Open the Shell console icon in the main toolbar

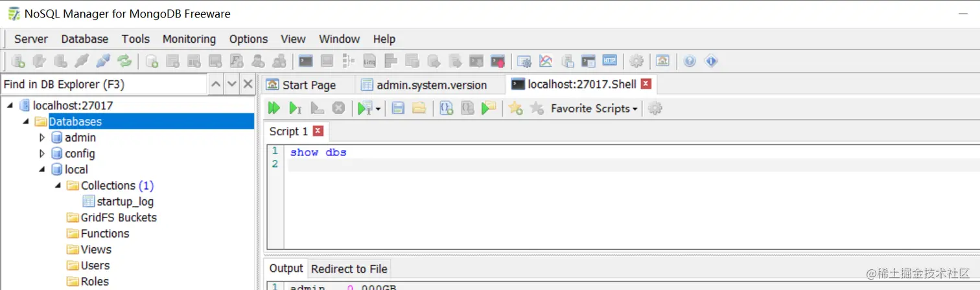[306, 61]
